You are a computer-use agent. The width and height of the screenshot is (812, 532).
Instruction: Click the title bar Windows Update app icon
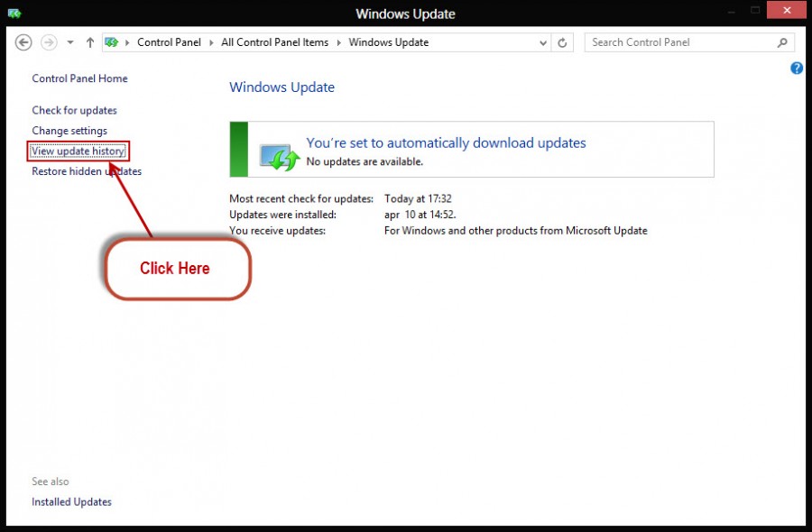tap(14, 14)
